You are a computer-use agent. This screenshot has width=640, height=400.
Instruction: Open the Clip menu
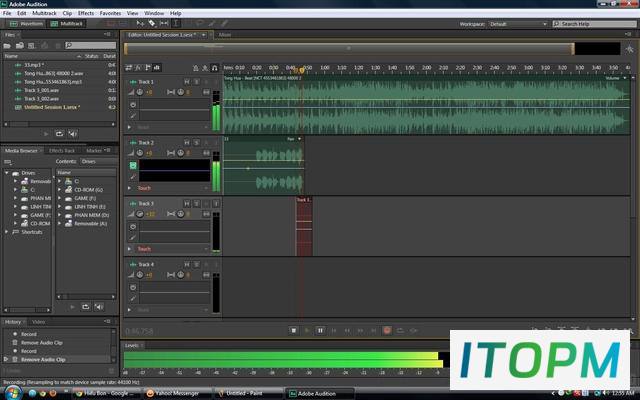(x=67, y=13)
